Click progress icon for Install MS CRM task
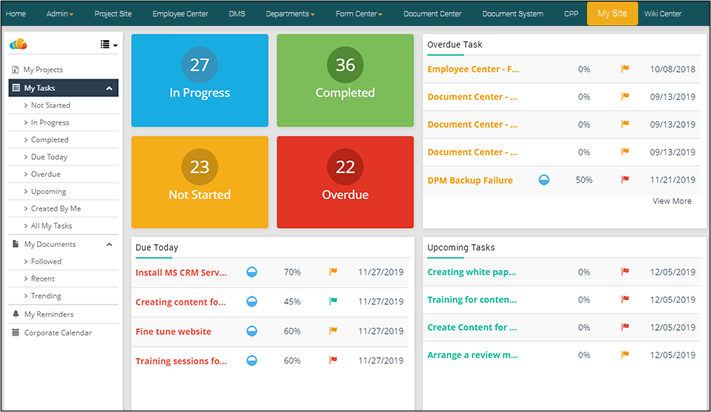The height and width of the screenshot is (412, 711). pyautogui.click(x=251, y=272)
